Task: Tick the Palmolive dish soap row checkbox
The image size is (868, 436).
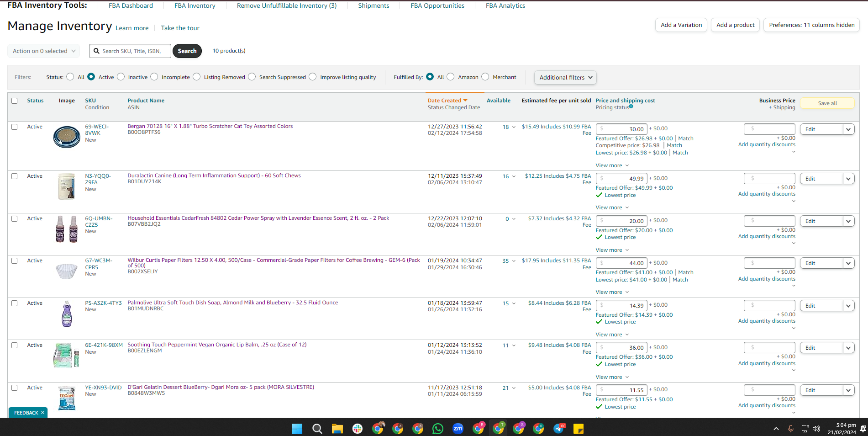Action: 15,303
